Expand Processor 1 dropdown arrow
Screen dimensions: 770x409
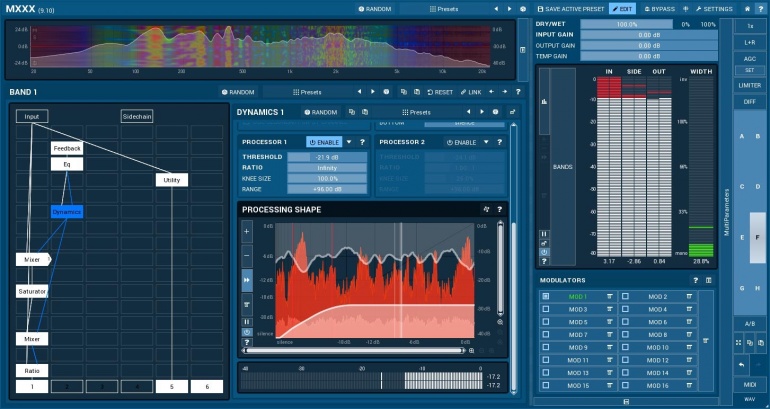tap(349, 142)
